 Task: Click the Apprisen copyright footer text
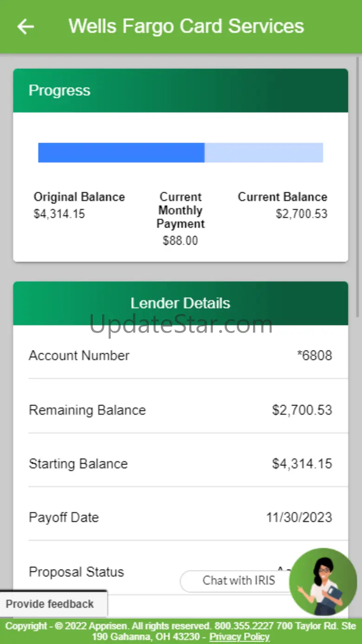pyautogui.click(x=181, y=631)
